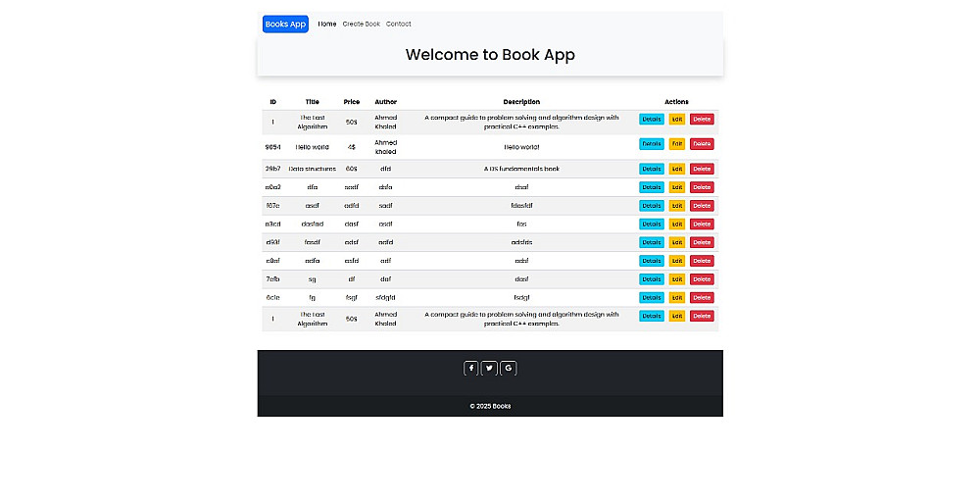The width and height of the screenshot is (980, 501).
Task: Select the Hello world! description cell
Action: coord(522,147)
